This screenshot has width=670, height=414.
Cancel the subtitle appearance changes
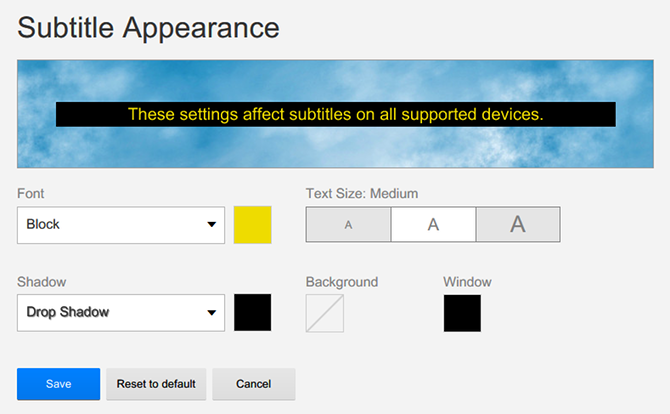254,384
